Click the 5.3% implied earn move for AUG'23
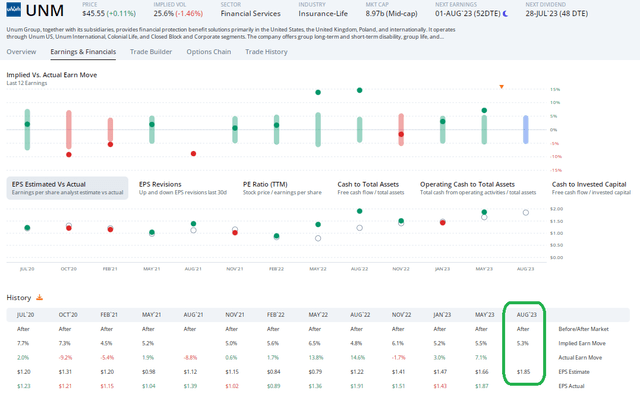 click(x=522, y=343)
